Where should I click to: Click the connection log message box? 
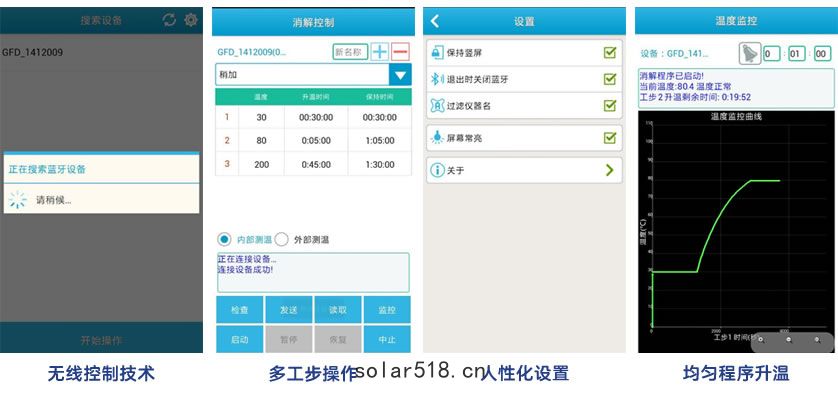[x=313, y=273]
